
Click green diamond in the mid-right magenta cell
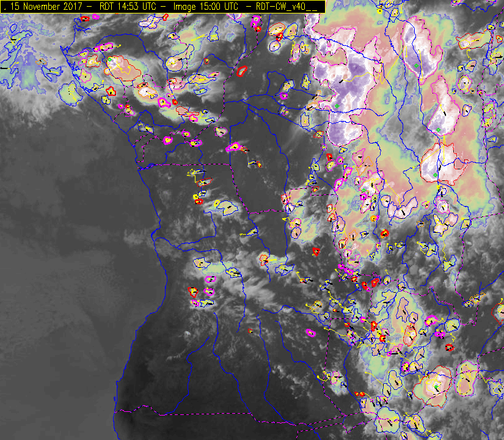coord(438,130)
